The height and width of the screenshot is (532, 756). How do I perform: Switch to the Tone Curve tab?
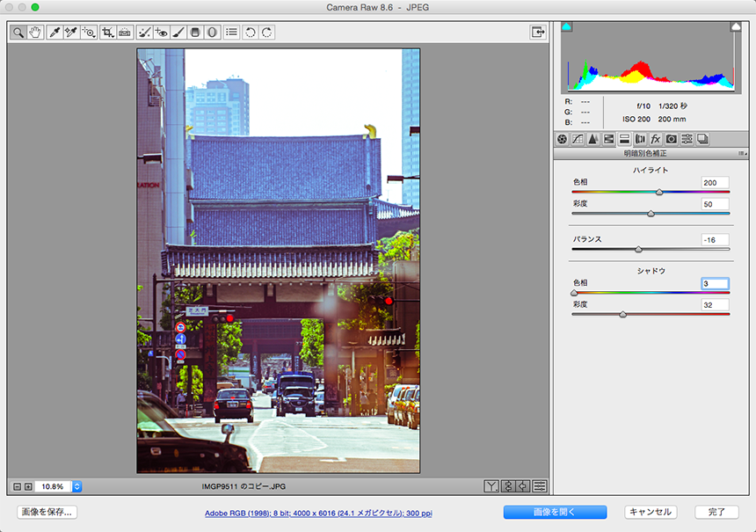tap(578, 139)
